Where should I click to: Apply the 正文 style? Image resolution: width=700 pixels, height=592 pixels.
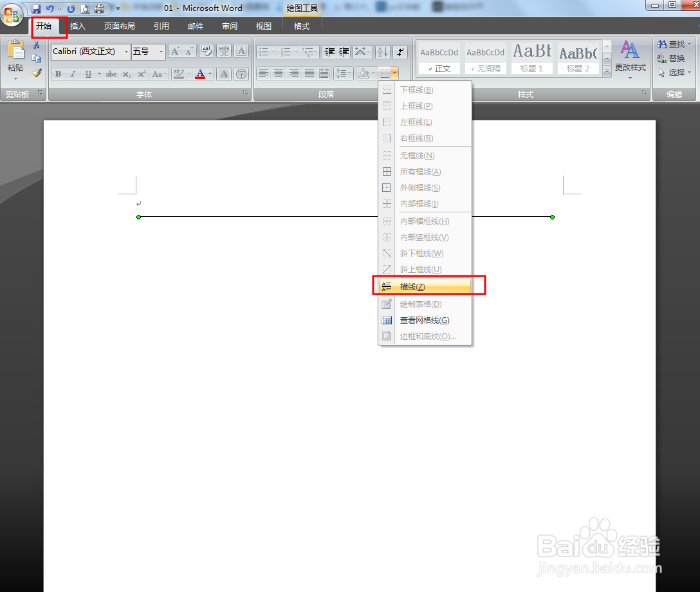(x=439, y=58)
